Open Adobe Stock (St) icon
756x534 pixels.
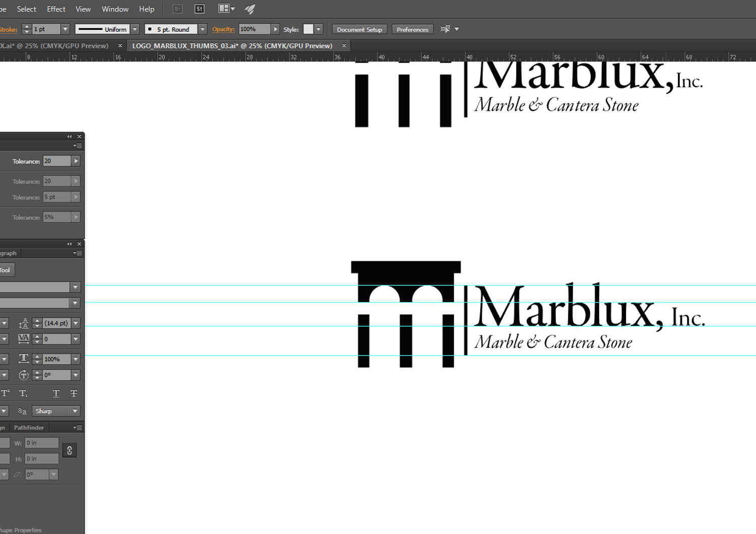tap(200, 9)
